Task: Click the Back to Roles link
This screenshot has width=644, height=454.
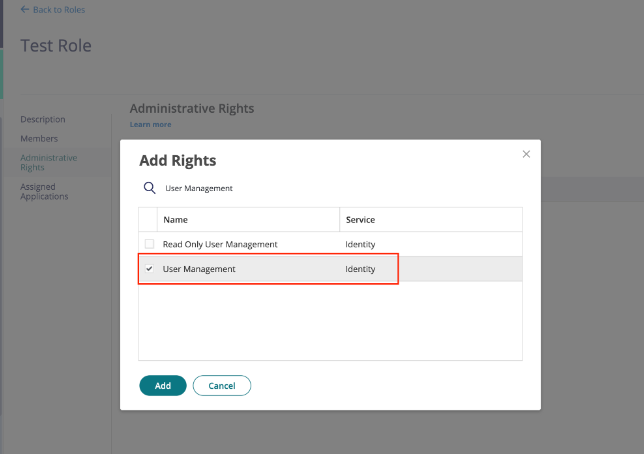Action: point(59,10)
